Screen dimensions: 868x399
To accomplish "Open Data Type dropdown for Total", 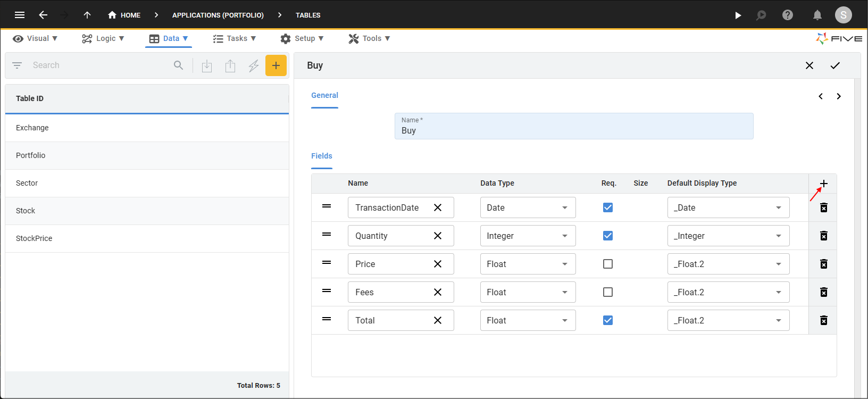I will click(x=528, y=320).
